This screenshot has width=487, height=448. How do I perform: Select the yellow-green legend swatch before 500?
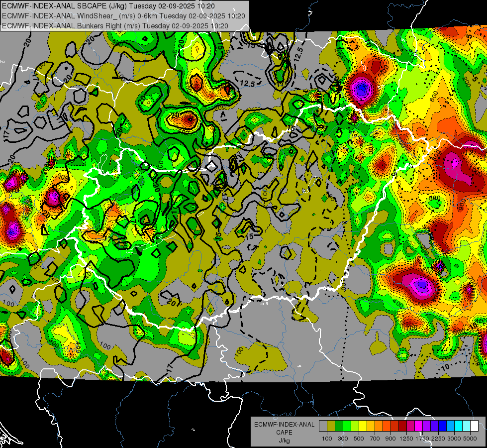click(355, 426)
